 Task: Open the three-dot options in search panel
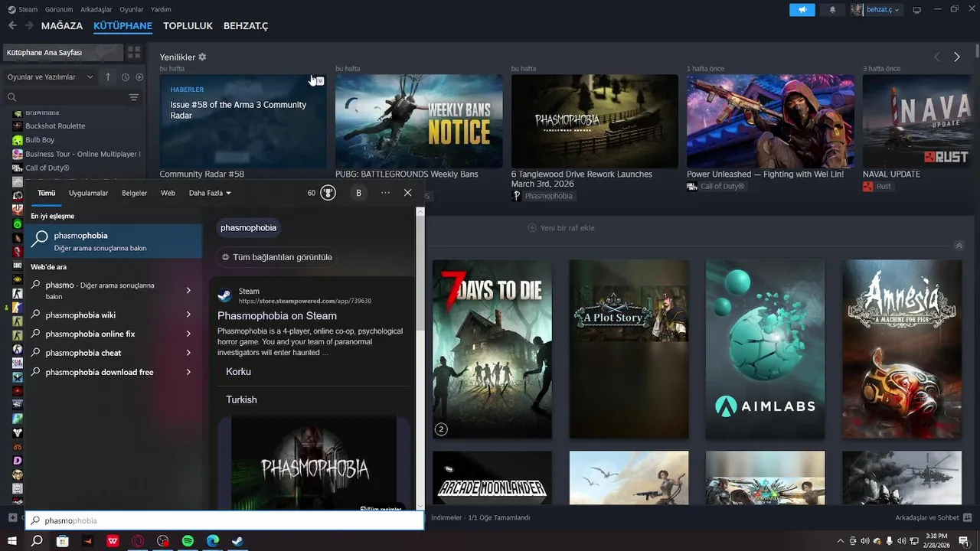click(385, 193)
